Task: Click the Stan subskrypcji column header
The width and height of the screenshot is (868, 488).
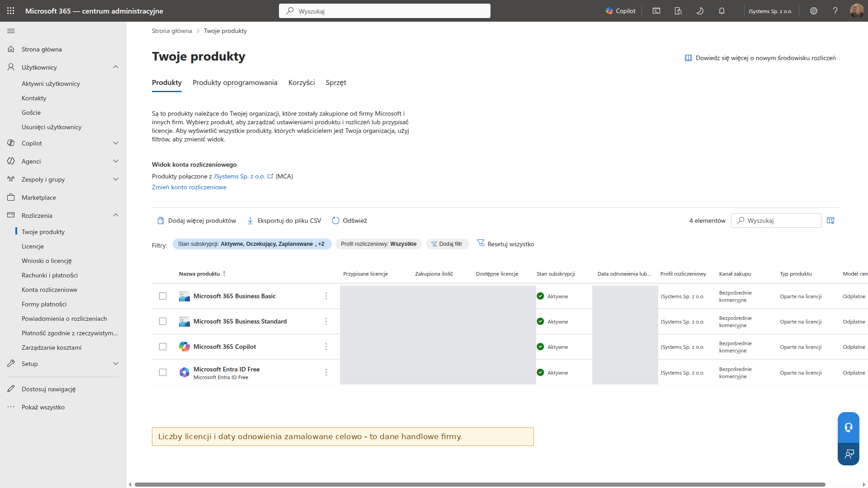Action: point(556,274)
